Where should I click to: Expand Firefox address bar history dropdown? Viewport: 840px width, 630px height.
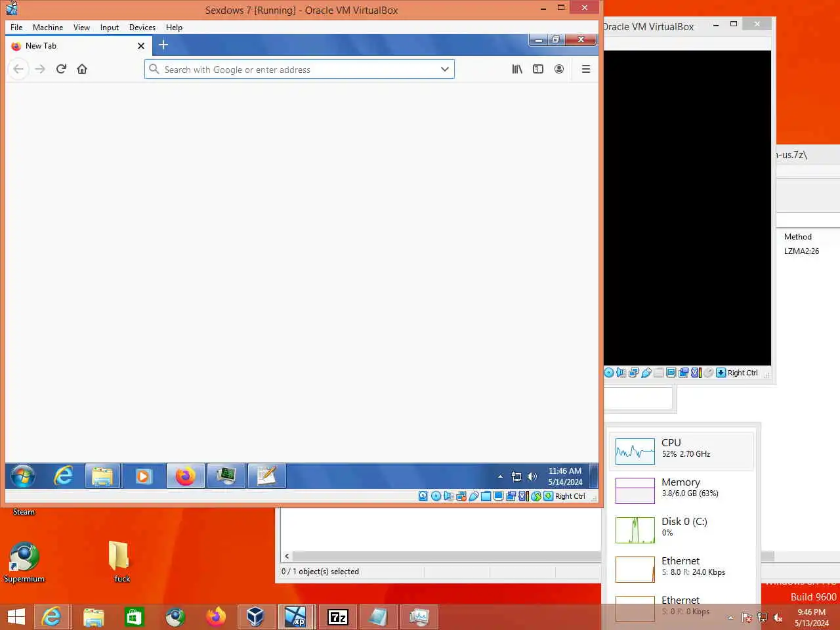(x=445, y=69)
